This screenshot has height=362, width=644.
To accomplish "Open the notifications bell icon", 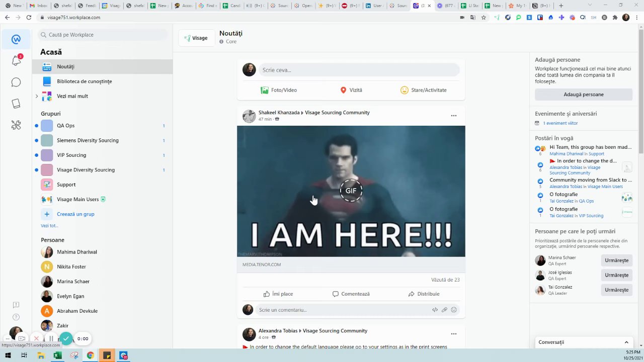I will (x=16, y=61).
